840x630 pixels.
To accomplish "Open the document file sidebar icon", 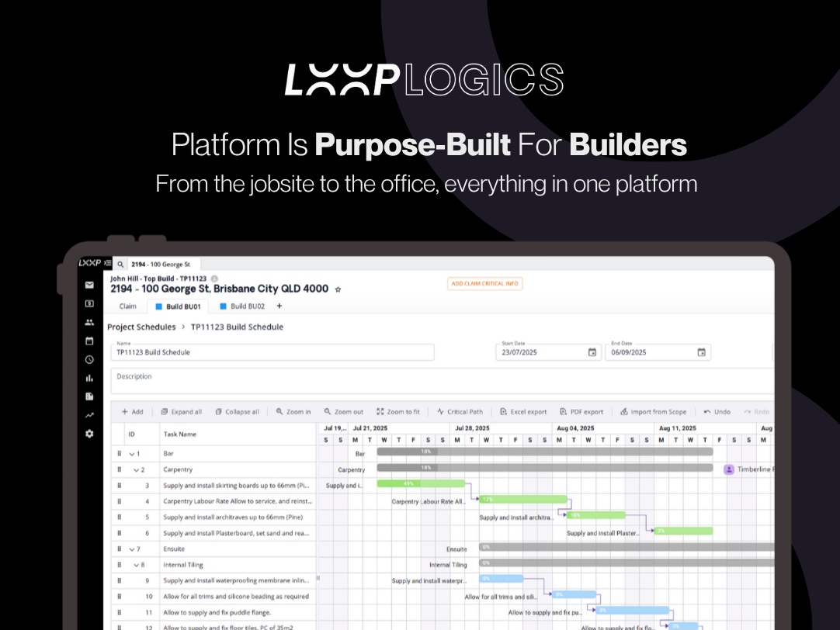I will [89, 396].
